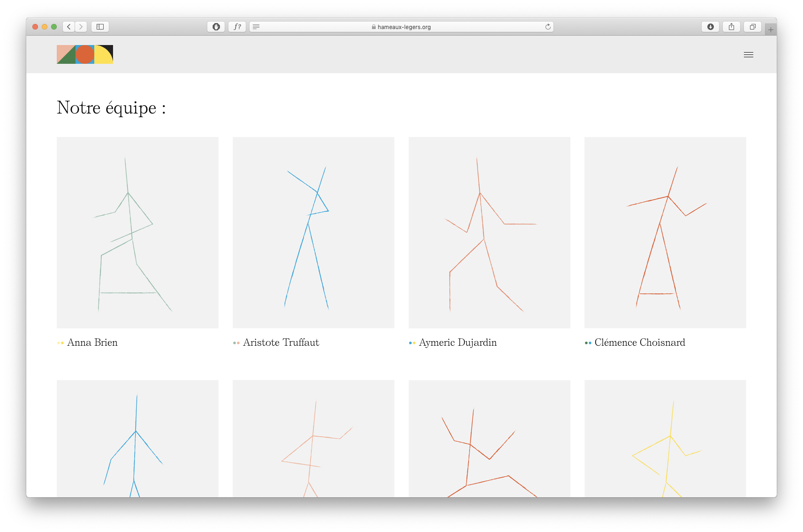
Task: Go back using the Safari back arrow
Action: [x=69, y=27]
